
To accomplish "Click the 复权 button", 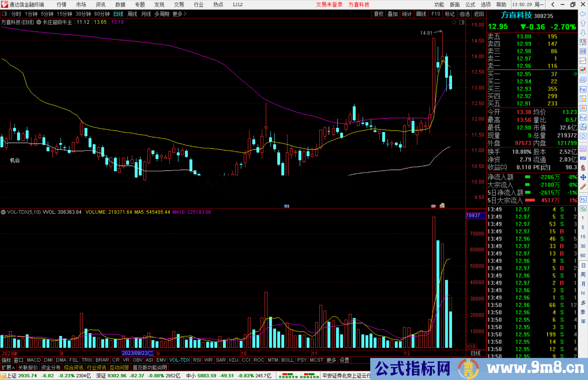I will pos(379,14).
